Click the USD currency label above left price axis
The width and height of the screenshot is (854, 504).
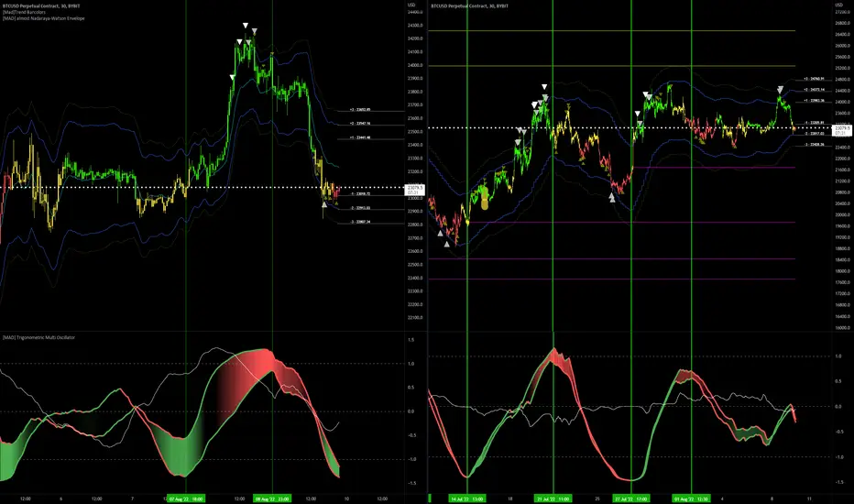411,5
